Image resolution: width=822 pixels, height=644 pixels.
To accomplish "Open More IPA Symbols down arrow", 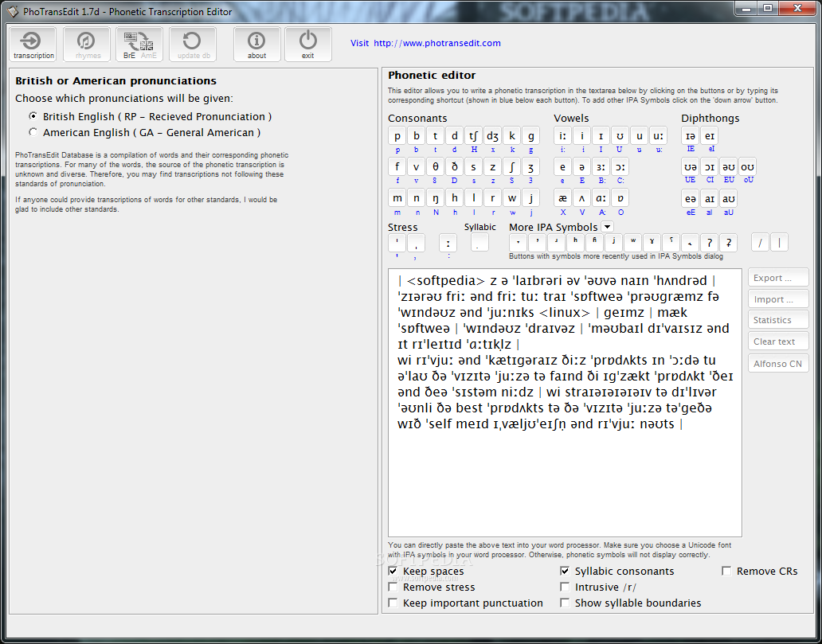I will [607, 227].
